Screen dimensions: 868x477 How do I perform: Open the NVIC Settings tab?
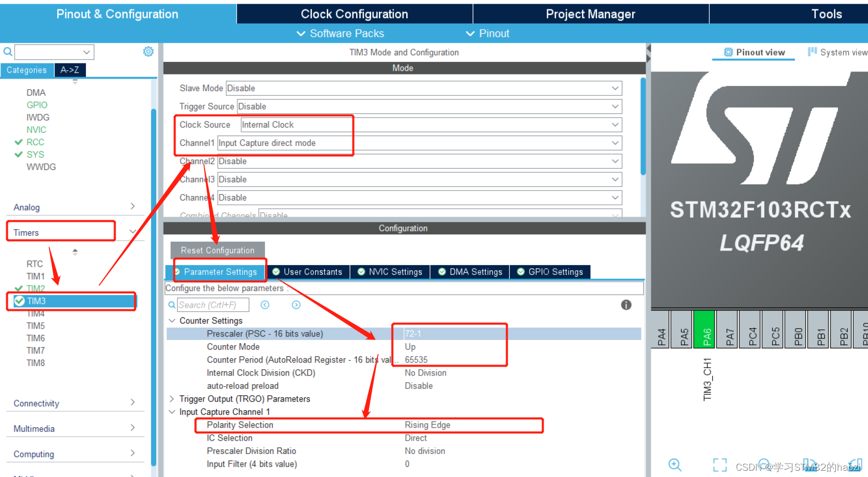pyautogui.click(x=390, y=272)
